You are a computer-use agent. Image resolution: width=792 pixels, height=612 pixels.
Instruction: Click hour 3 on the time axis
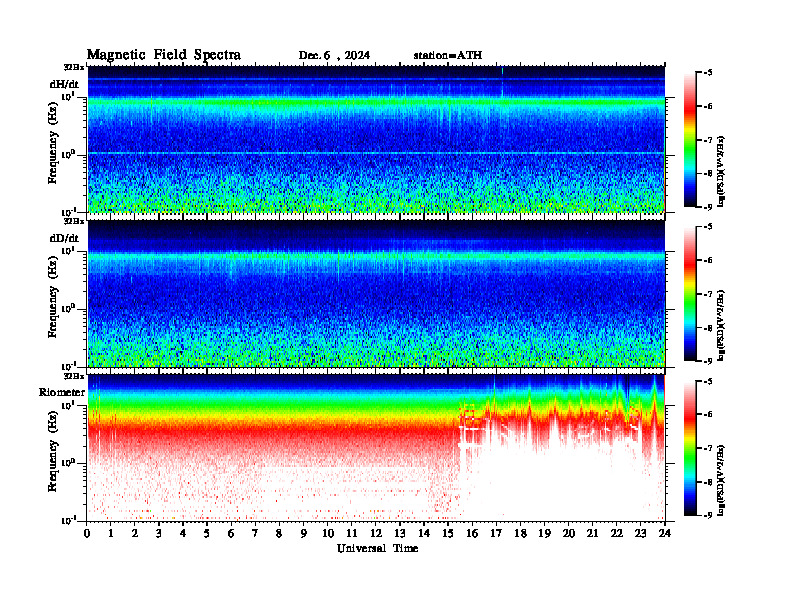point(159,534)
